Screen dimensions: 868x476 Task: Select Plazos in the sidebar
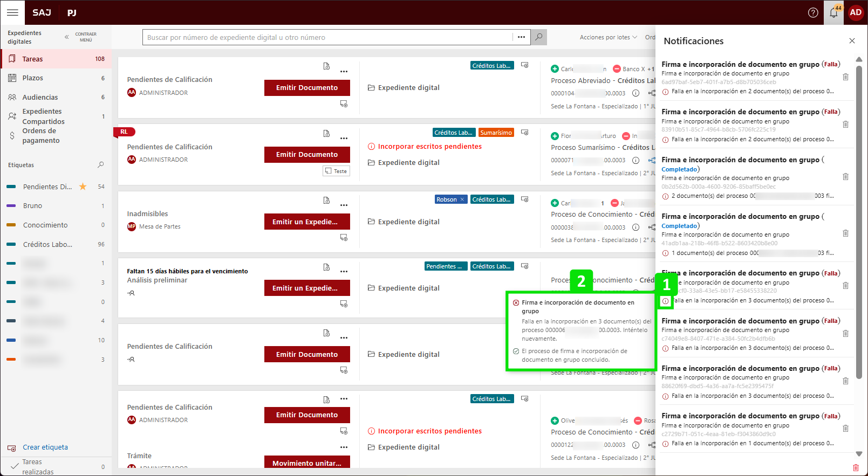33,78
